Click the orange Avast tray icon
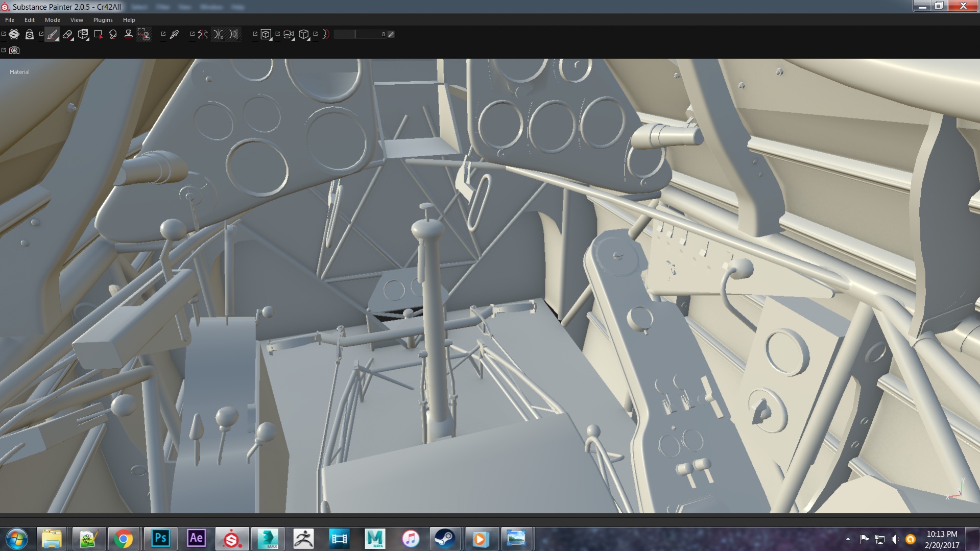 point(911,539)
